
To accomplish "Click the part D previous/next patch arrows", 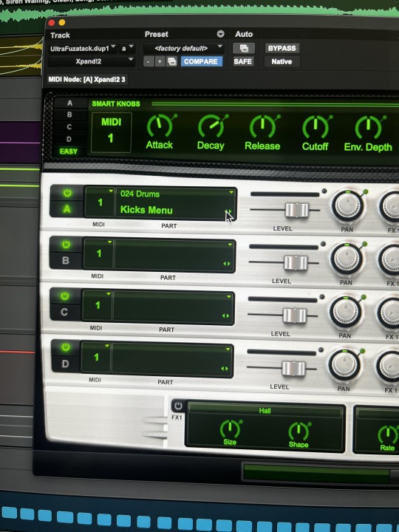I will 225,369.
